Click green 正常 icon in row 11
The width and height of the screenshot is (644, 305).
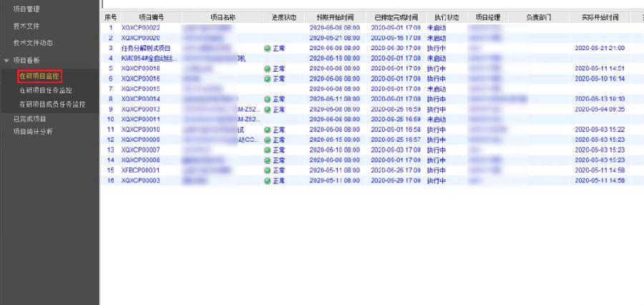click(268, 130)
